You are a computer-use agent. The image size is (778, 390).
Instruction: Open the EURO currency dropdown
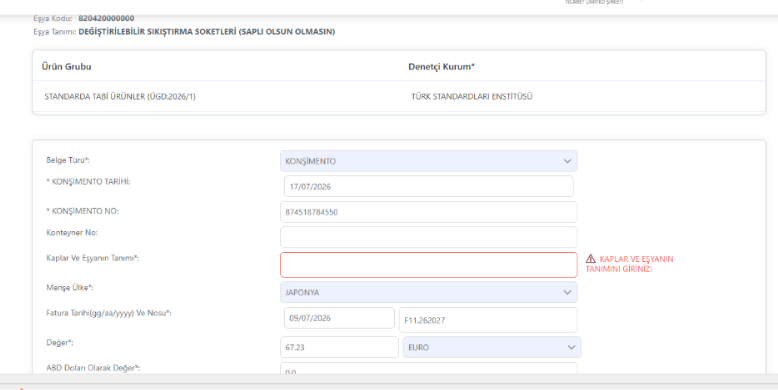click(x=492, y=347)
